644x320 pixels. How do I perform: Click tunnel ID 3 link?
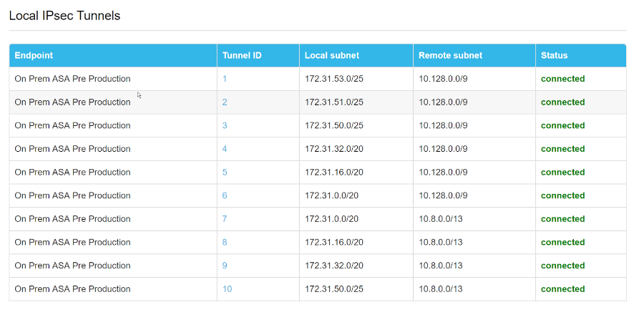click(225, 126)
